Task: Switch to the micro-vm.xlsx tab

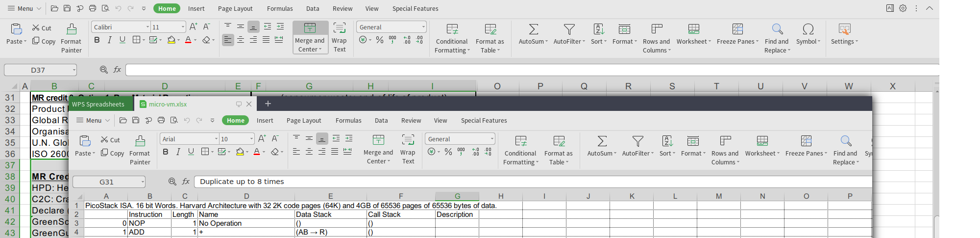Action: 168,104
